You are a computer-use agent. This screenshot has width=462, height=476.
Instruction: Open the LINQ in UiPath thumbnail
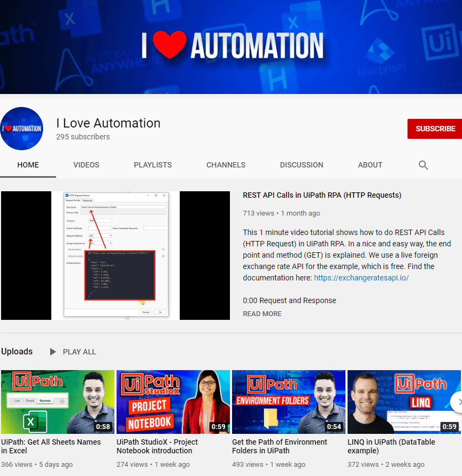404,401
